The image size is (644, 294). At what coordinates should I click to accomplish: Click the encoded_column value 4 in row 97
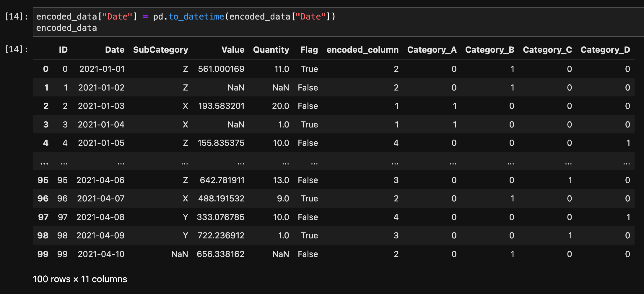[x=396, y=217]
